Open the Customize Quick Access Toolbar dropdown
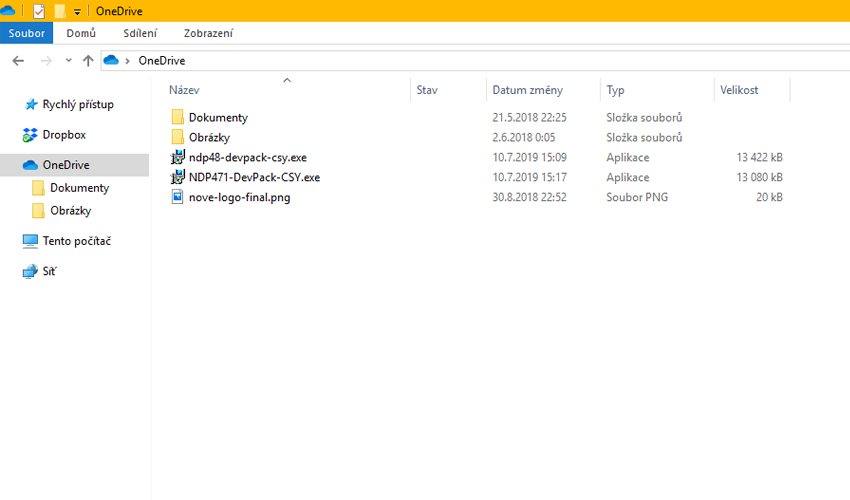Viewport: 850px width, 500px height. pos(77,12)
